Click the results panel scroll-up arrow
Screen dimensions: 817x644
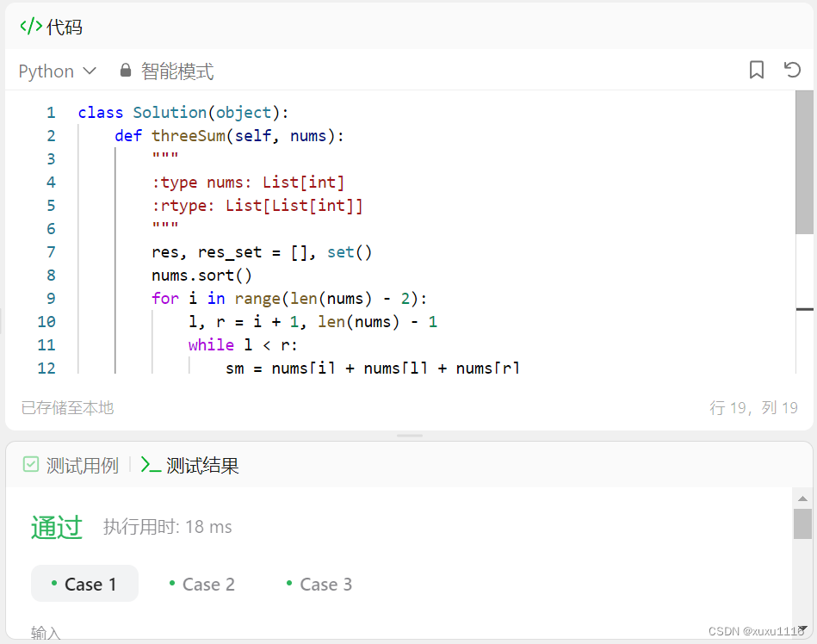point(802,498)
